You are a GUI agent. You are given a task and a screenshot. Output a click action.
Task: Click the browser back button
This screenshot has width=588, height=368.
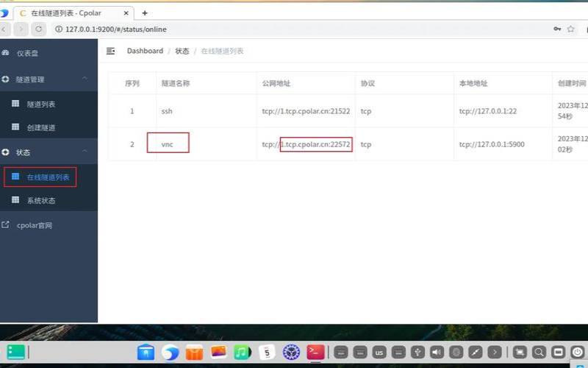[4, 29]
